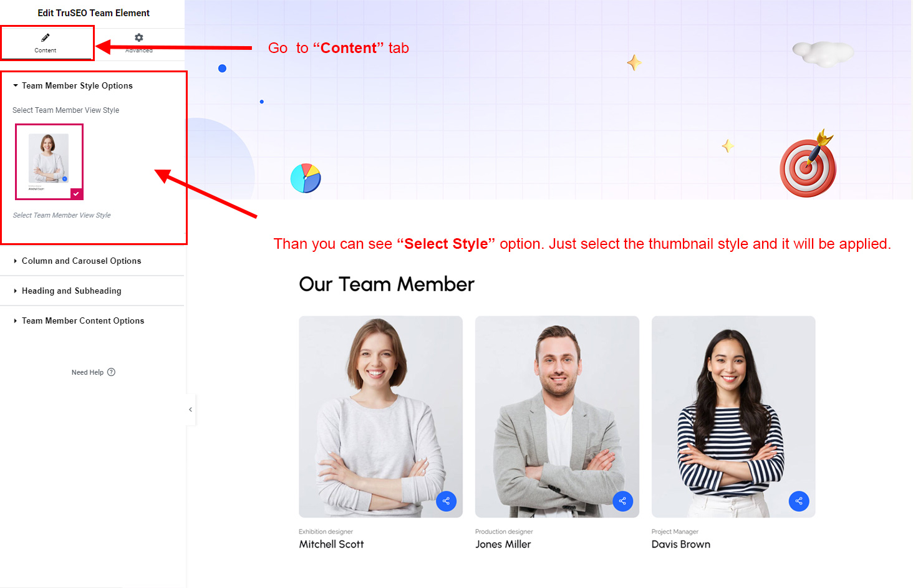913x588 pixels.
Task: Click the Content pencil icon
Action: click(46, 37)
